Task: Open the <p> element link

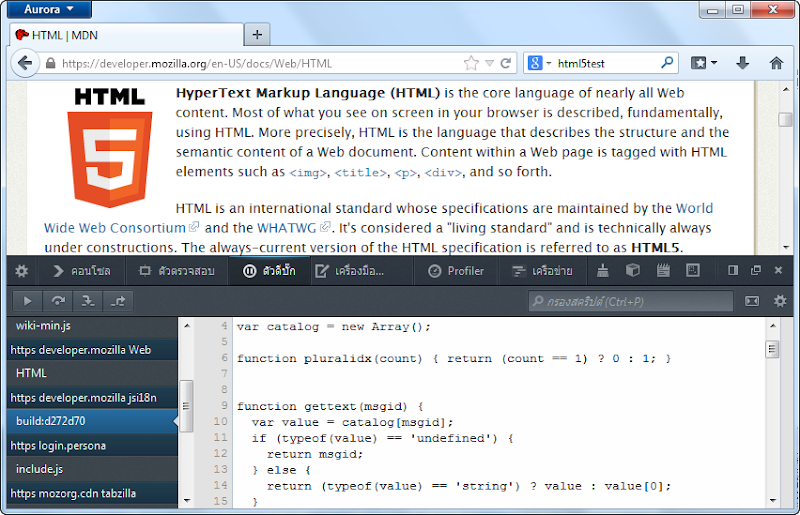Action: point(406,173)
